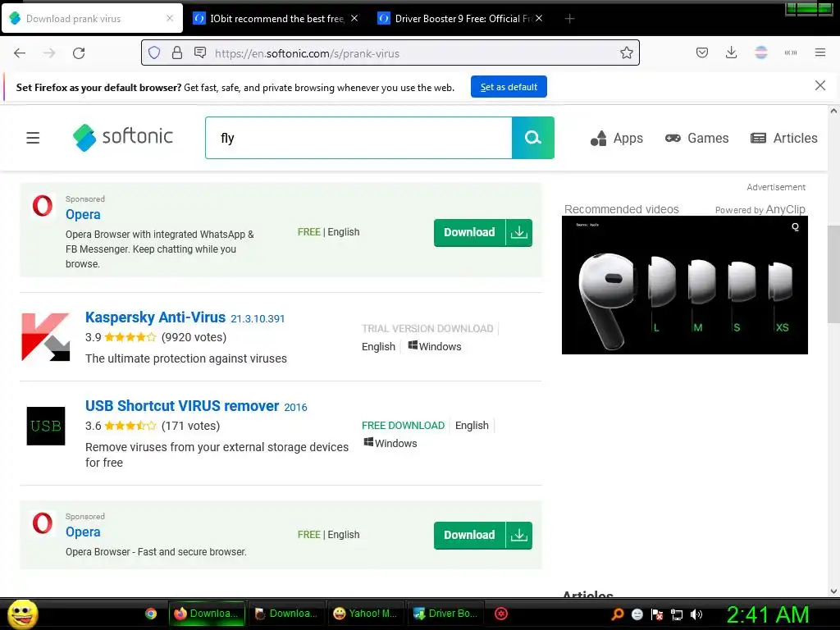Screen dimensions: 840x630
Task: Click FREE DOWNLOAD for USB Shortcut remover
Action: coord(403,426)
